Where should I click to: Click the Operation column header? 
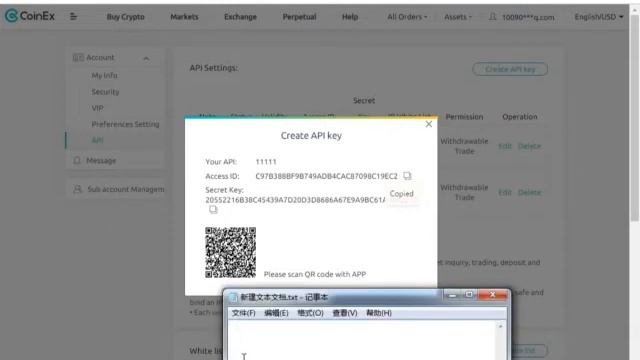point(519,117)
